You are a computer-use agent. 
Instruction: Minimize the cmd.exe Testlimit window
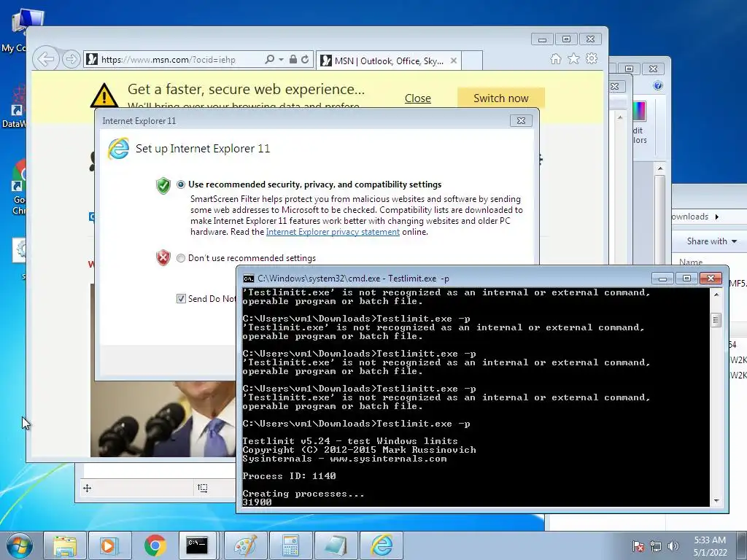pyautogui.click(x=662, y=278)
